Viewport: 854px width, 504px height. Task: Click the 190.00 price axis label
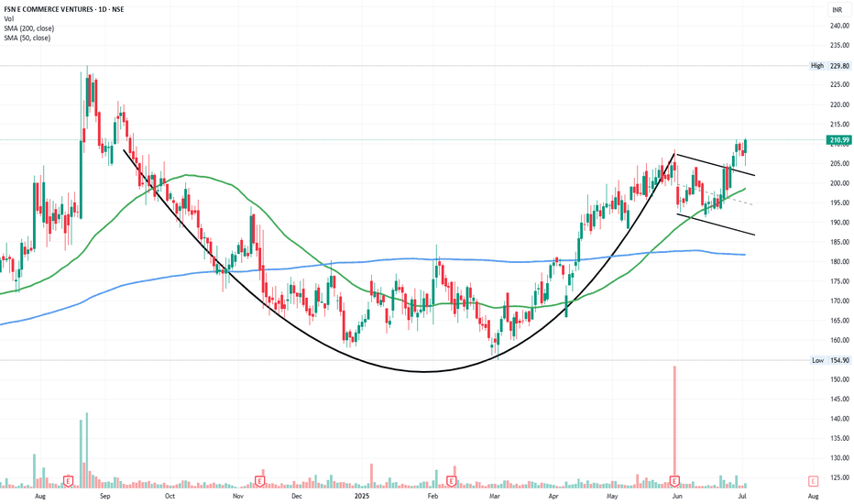pos(839,223)
